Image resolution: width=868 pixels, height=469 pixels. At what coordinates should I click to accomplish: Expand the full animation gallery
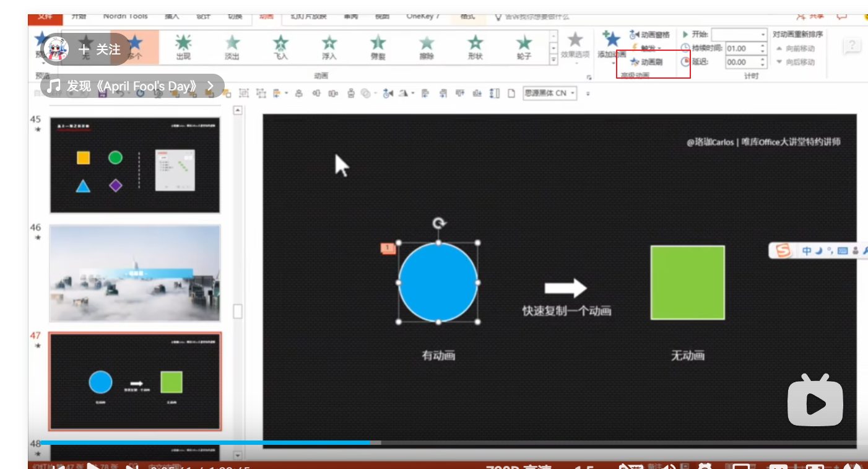click(553, 59)
